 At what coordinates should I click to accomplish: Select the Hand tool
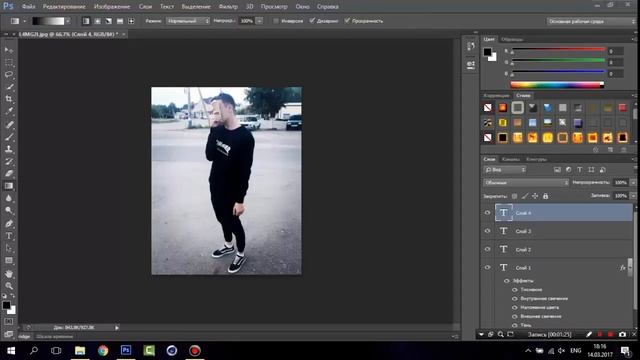[x=9, y=273]
